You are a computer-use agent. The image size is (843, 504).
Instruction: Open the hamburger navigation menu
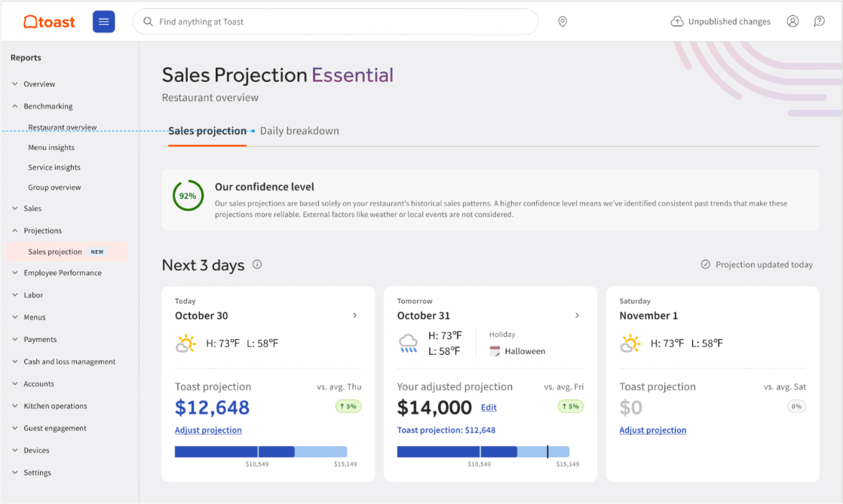coord(103,22)
